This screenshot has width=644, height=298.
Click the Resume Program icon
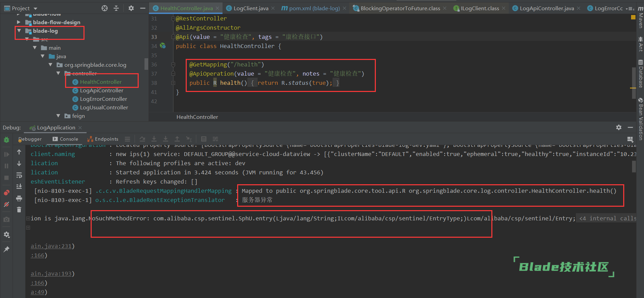tap(6, 154)
